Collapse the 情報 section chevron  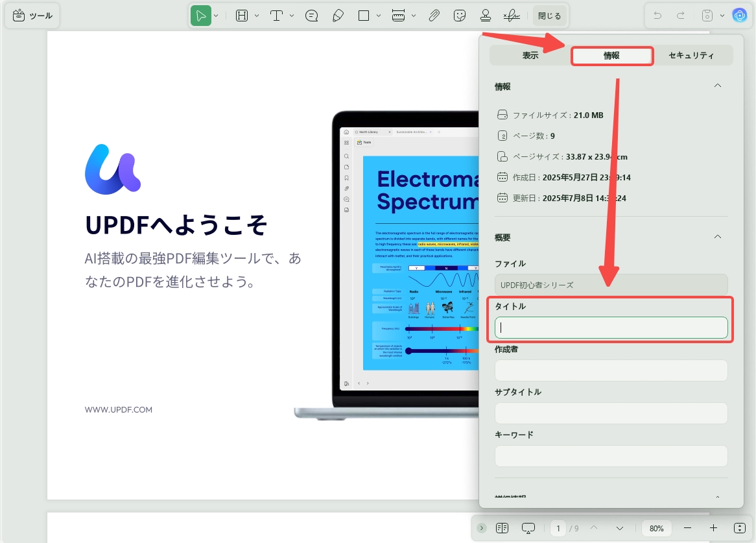pos(718,86)
